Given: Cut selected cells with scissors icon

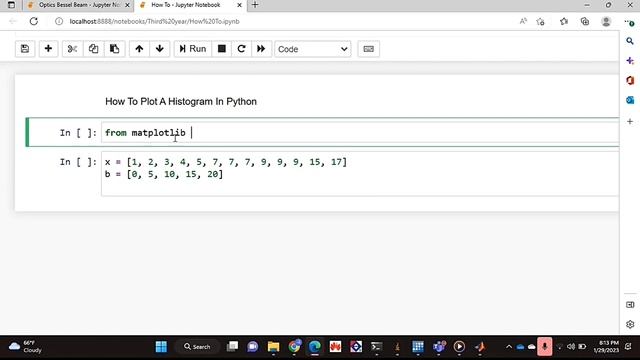Looking at the screenshot, I should pos(72,49).
